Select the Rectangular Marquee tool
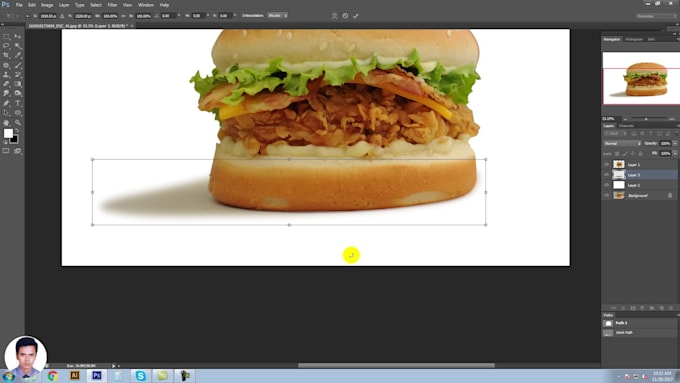The image size is (680, 383). coord(6,37)
